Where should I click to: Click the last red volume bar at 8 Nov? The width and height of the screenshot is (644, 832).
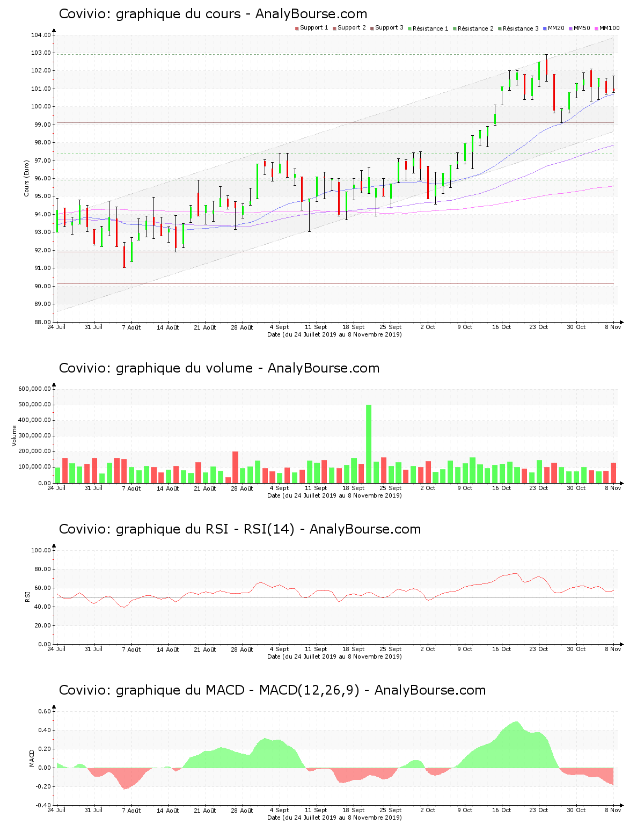click(613, 473)
